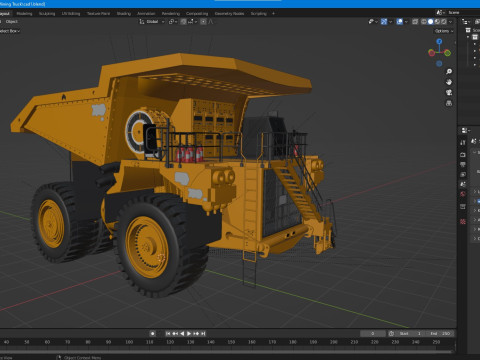Screen dimensions: 480x360
Task: Switch to the Geometry Nodes workspace
Action: pos(229,14)
